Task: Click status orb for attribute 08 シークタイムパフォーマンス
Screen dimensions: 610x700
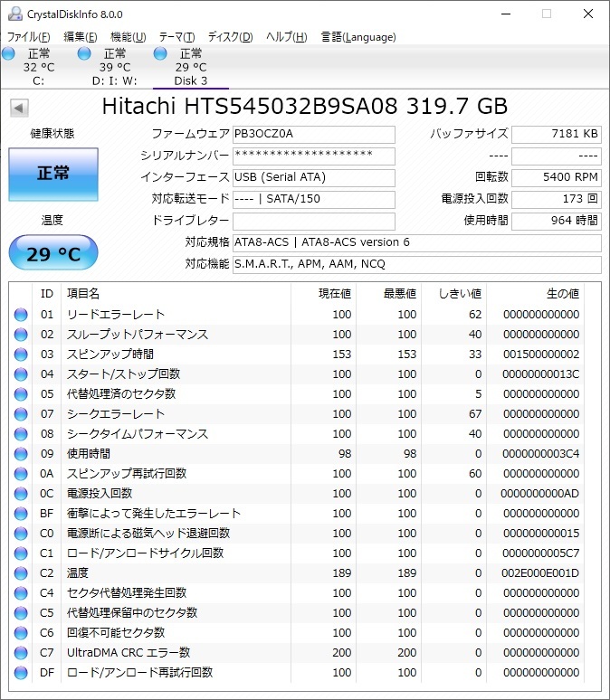Action: pos(21,434)
